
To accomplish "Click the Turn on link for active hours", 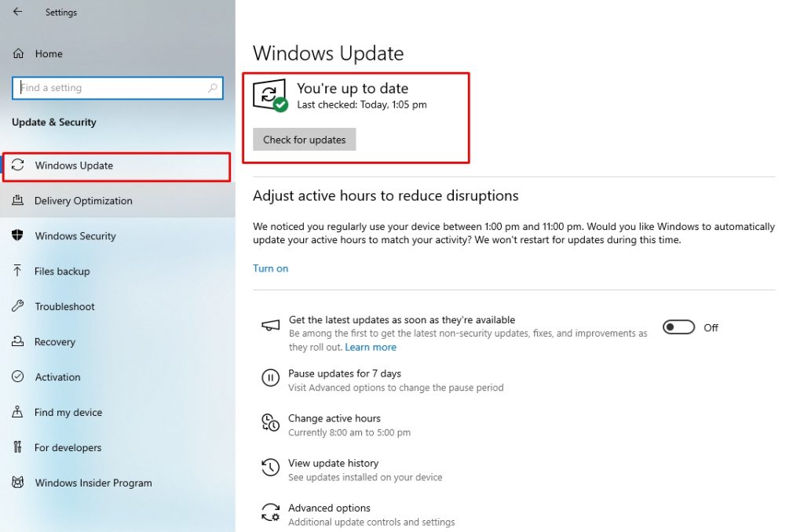I will pos(270,268).
